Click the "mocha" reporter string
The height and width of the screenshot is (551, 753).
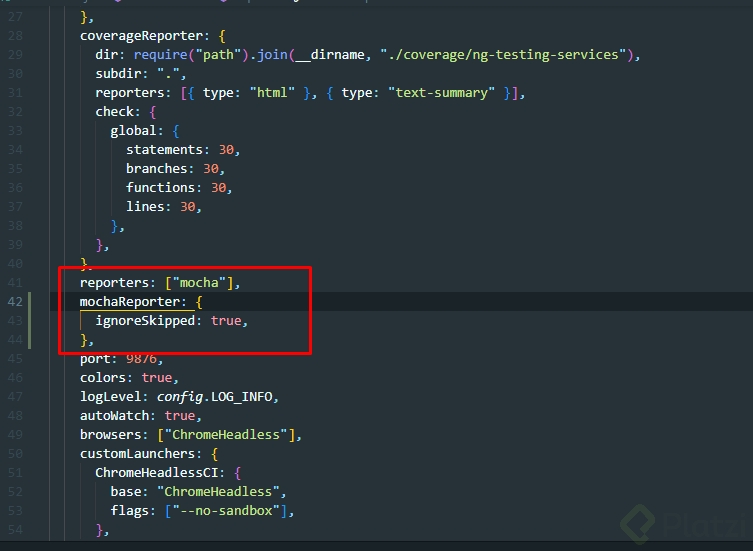[x=199, y=283]
